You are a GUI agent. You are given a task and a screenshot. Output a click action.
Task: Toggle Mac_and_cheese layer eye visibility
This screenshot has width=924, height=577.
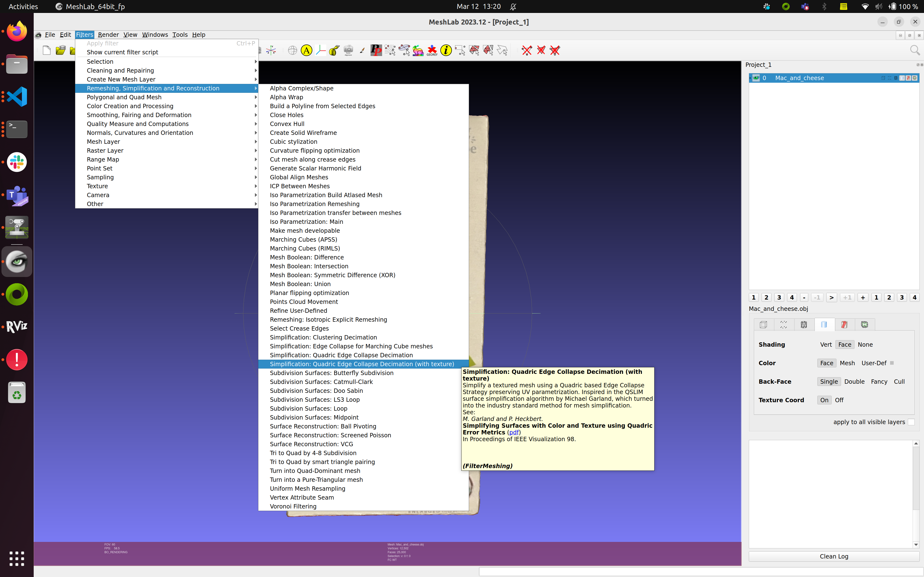pos(756,78)
